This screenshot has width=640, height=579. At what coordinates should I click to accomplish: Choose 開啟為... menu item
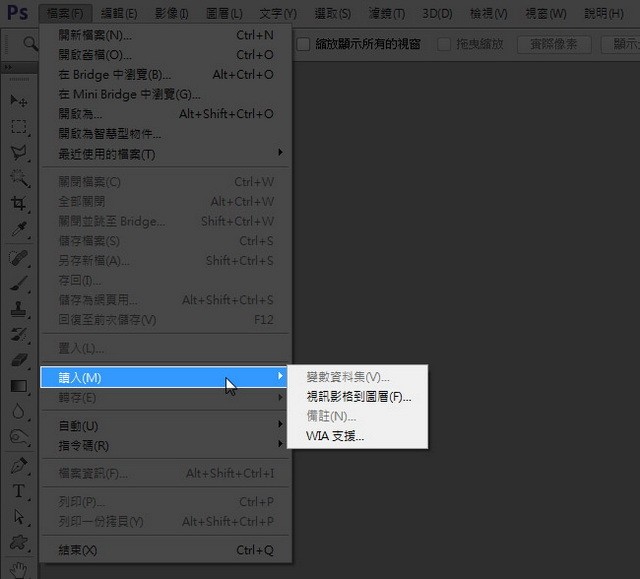(166, 114)
